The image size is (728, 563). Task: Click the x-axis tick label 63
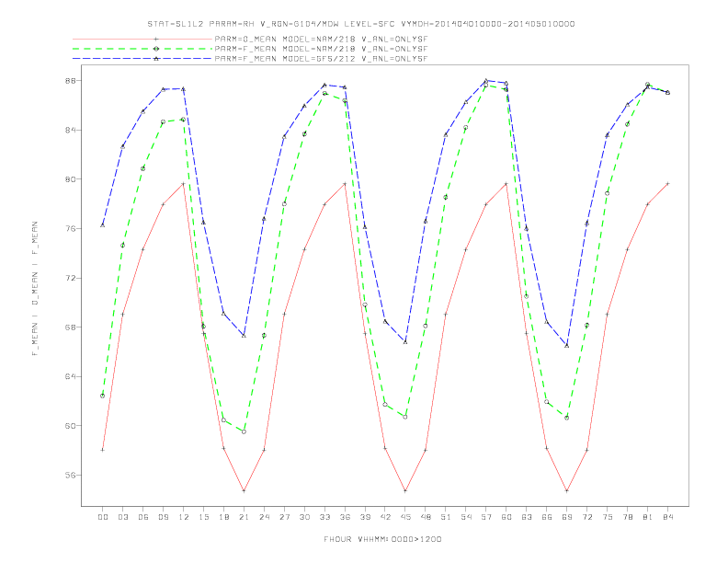pyautogui.click(x=527, y=517)
